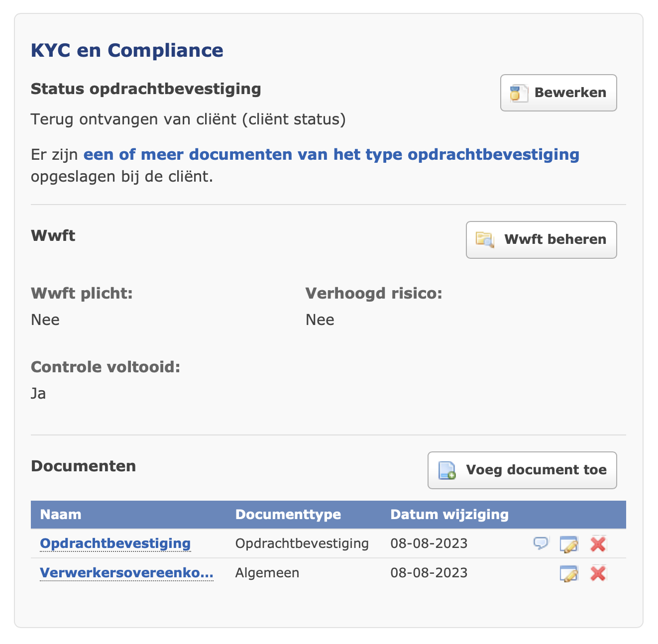Click the Ja value under Controle voltooid
The height and width of the screenshot is (644, 658).
38,394
